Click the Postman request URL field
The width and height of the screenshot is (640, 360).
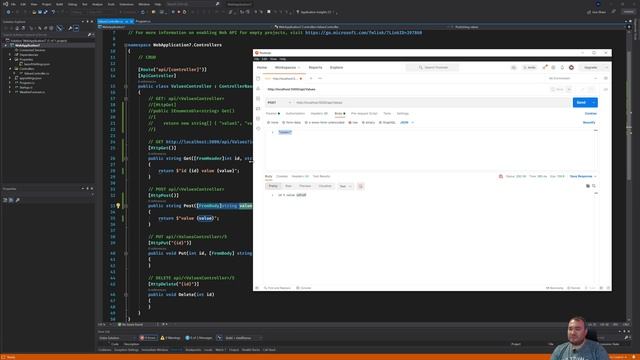432,102
